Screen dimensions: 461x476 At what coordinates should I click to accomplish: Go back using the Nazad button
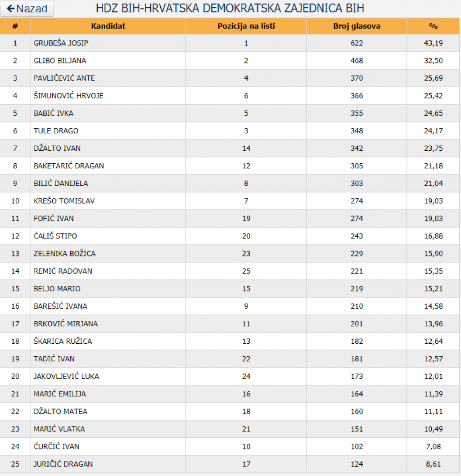click(27, 9)
